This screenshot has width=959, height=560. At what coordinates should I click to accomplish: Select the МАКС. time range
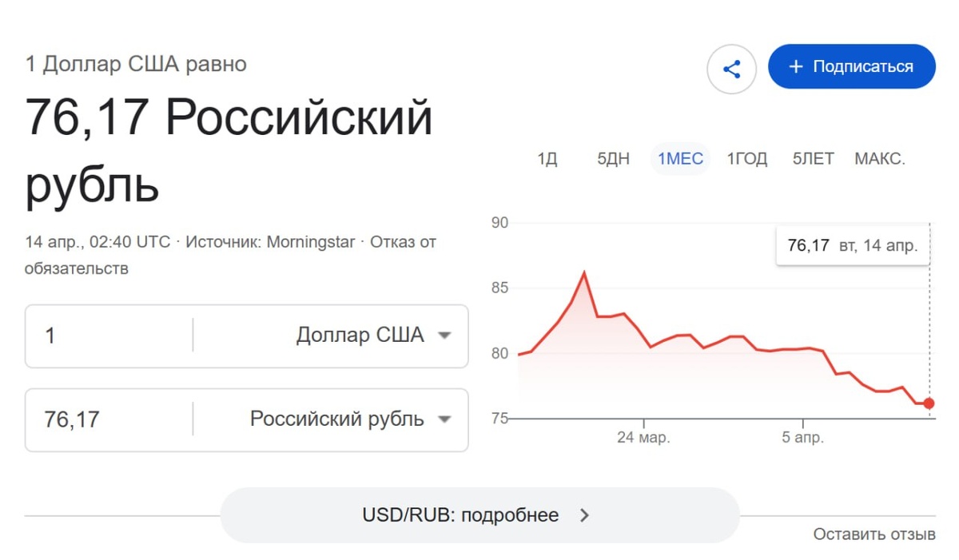pyautogui.click(x=880, y=159)
